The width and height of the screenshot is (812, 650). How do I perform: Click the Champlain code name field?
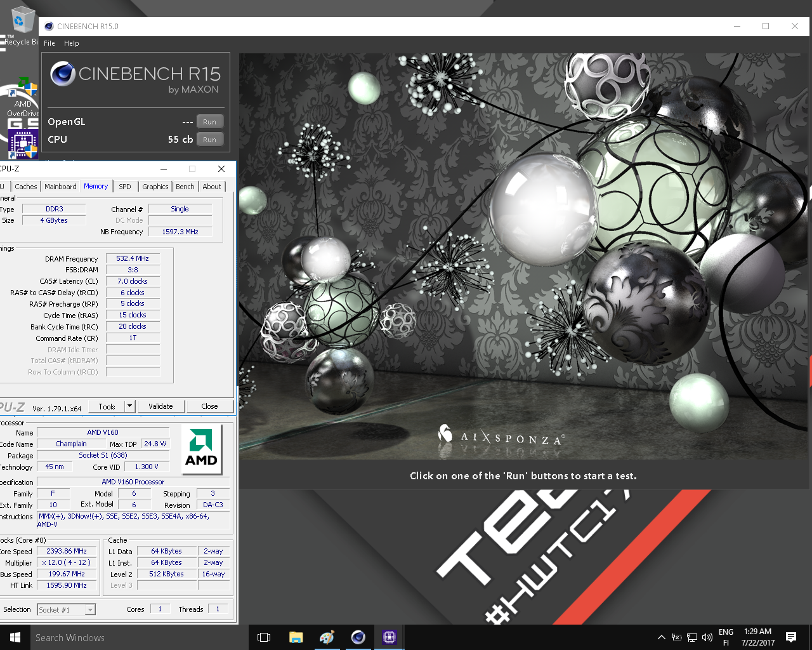71,444
